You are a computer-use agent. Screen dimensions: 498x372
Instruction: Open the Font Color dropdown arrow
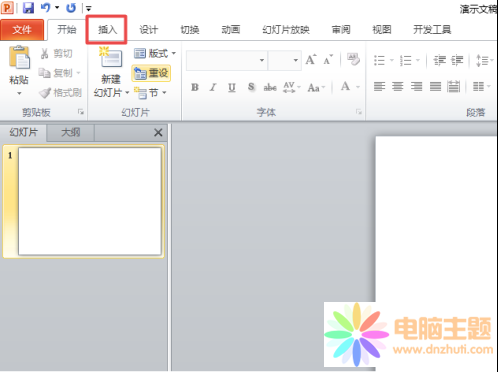[x=358, y=87]
